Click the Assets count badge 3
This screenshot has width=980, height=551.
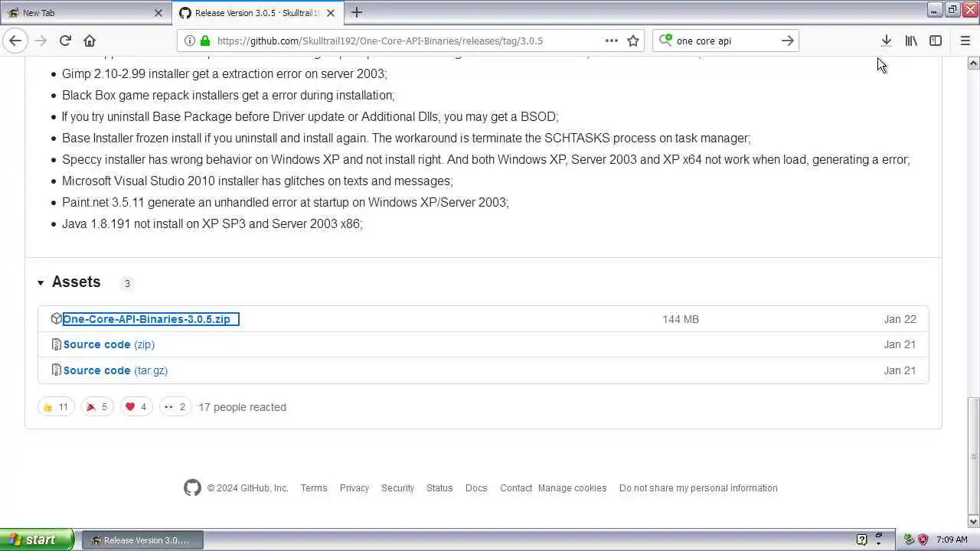(127, 283)
